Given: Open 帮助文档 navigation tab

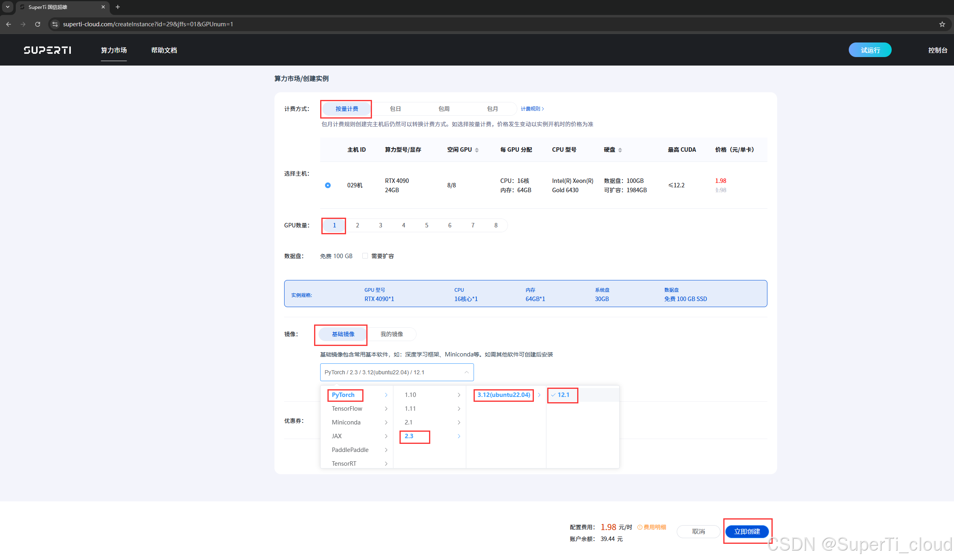Looking at the screenshot, I should 164,50.
